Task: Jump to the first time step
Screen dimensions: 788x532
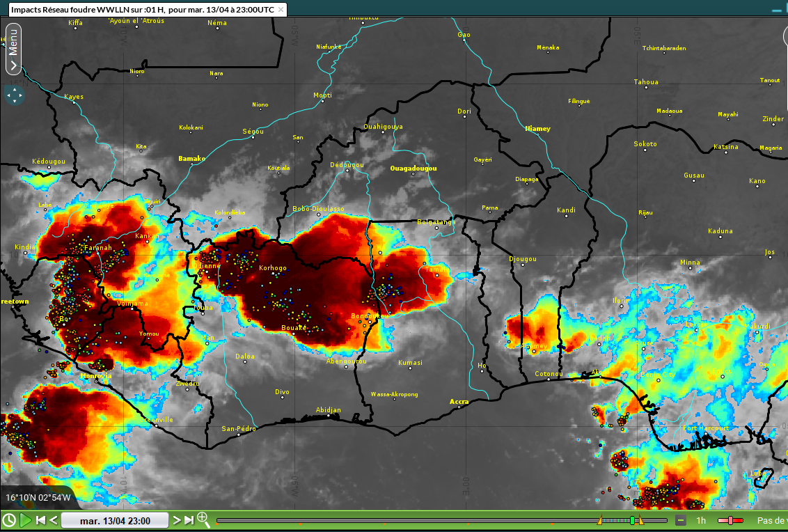Action: click(40, 520)
